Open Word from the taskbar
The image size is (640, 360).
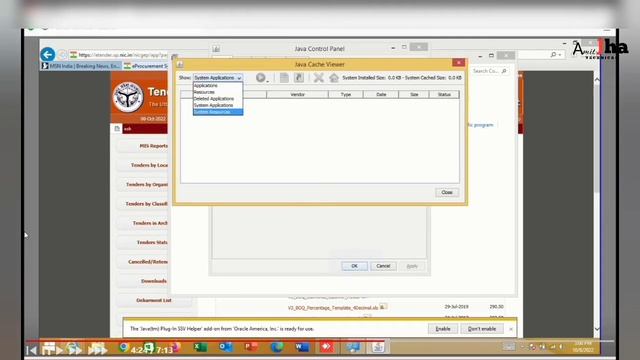coord(302,347)
